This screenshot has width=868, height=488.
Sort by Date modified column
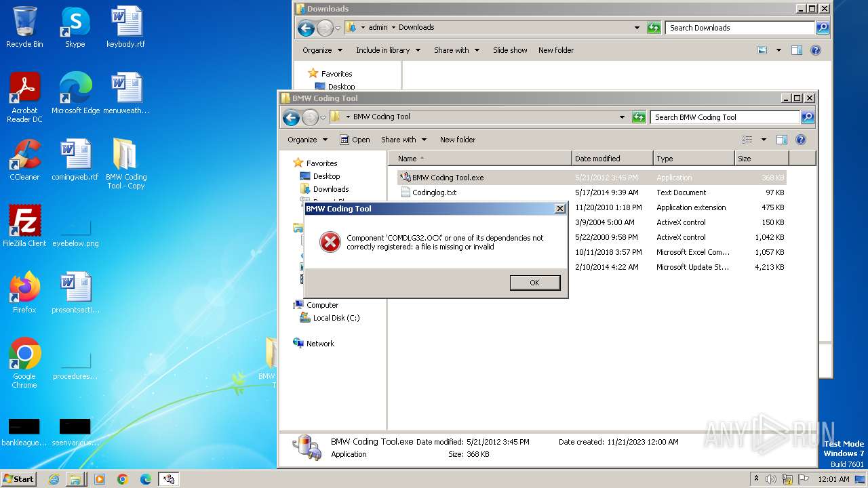click(612, 159)
